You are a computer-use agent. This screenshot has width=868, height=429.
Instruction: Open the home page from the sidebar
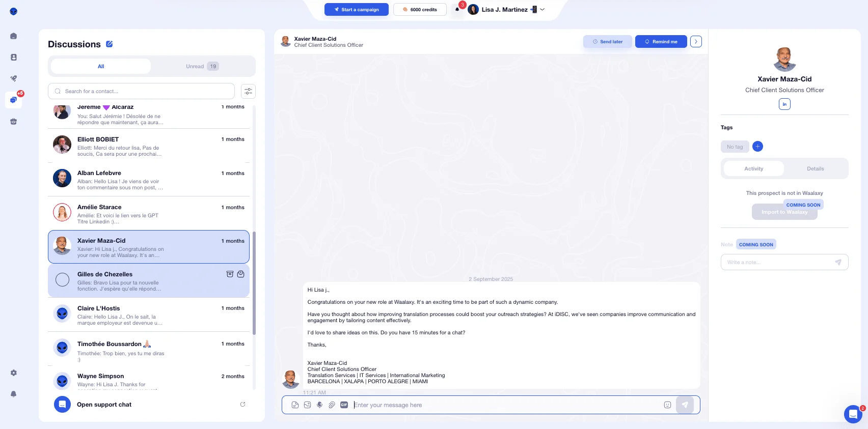[14, 36]
